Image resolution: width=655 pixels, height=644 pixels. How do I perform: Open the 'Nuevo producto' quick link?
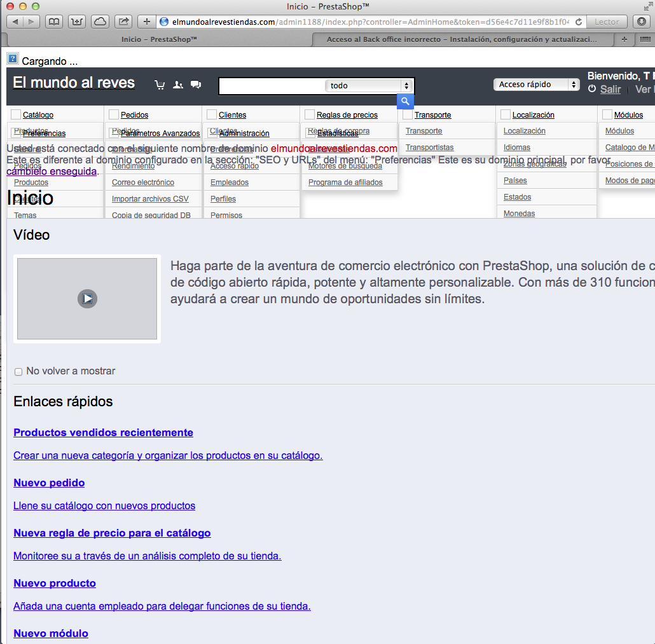click(55, 583)
